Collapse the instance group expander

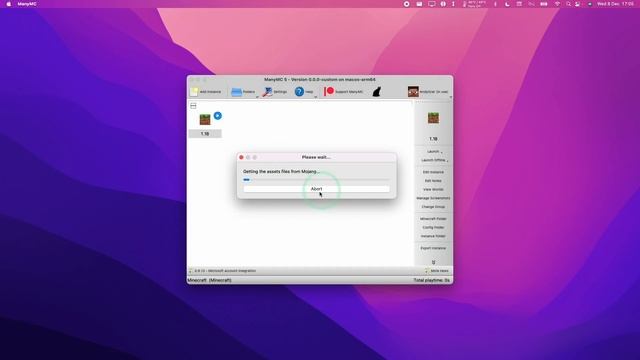click(x=193, y=106)
